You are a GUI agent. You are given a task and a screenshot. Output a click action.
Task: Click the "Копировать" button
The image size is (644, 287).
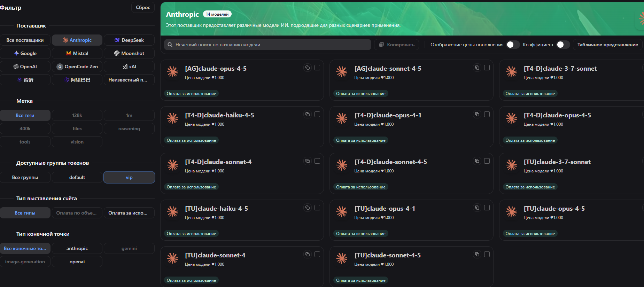point(397,45)
